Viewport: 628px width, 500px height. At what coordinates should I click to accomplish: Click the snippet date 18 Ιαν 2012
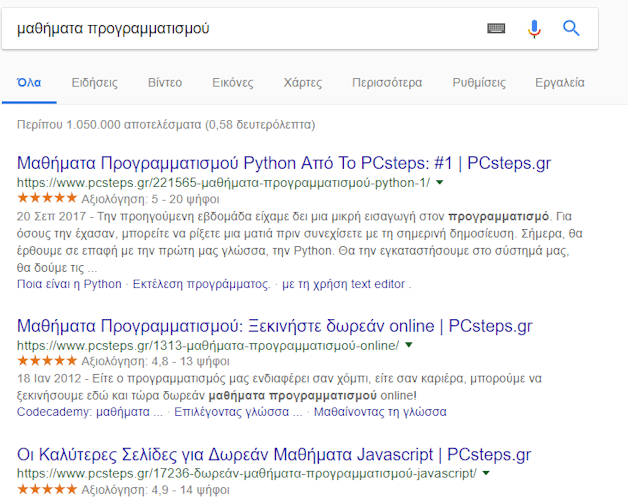(49, 379)
